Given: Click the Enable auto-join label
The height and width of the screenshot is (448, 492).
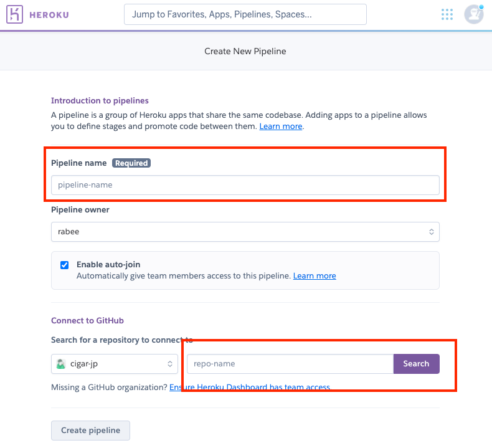Looking at the screenshot, I should coord(108,264).
